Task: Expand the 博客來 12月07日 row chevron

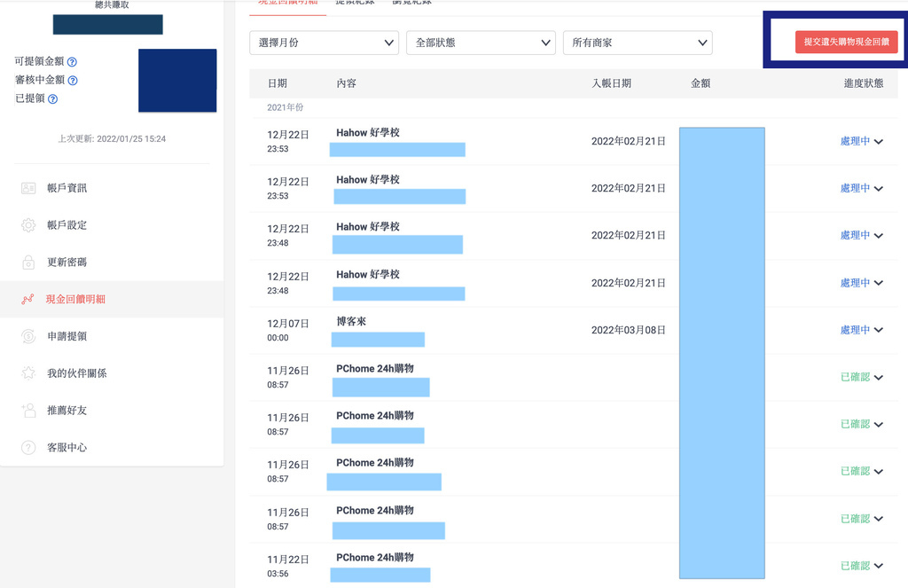Action: coord(879,330)
